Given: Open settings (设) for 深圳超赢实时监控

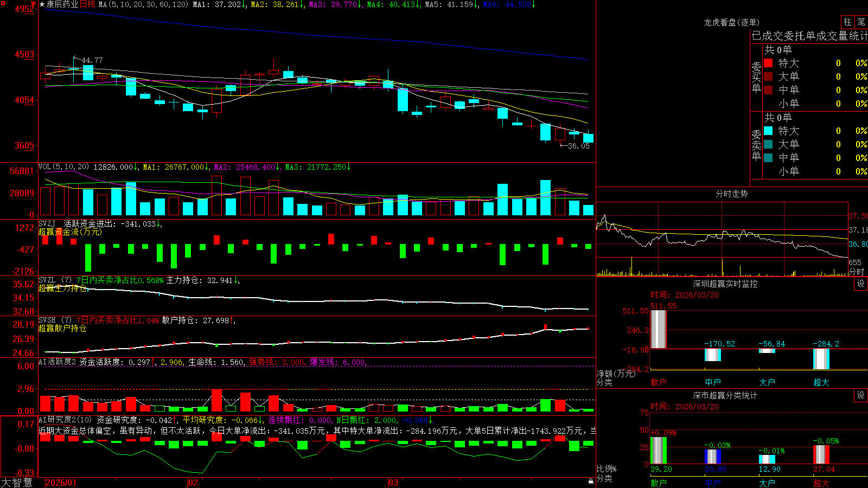Looking at the screenshot, I should tap(861, 284).
